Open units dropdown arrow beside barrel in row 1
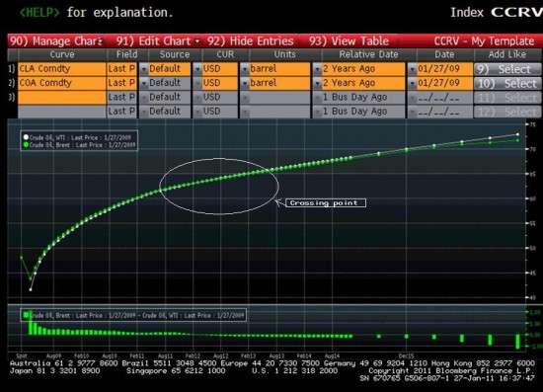Screen dimensions: 543x392 [245, 69]
